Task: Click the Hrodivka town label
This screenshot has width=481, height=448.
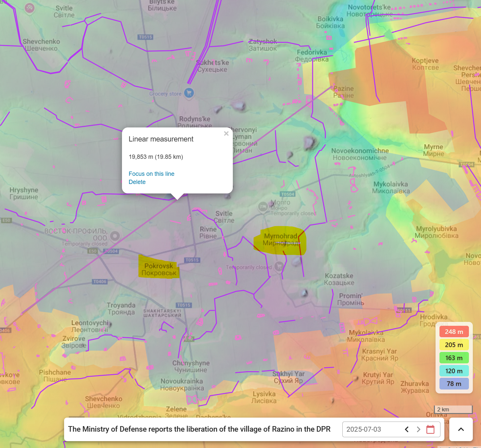Action: click(434, 320)
